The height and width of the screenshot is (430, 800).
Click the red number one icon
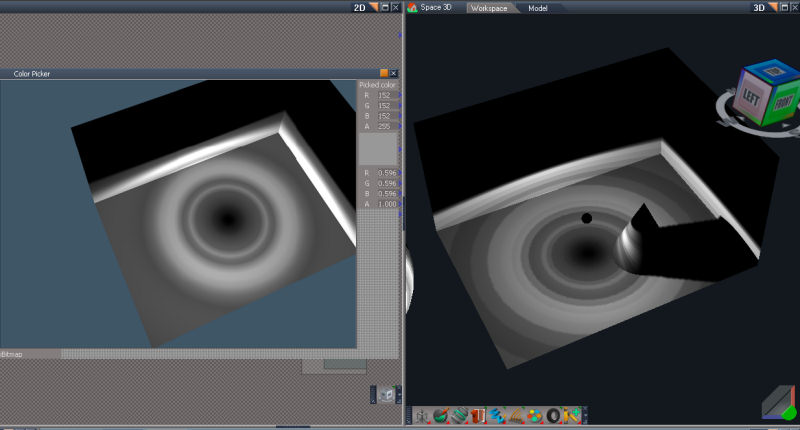click(478, 416)
